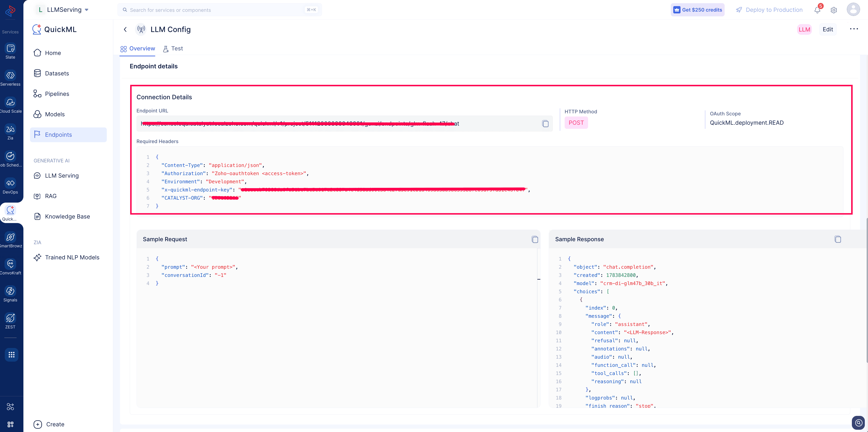Switch to the Test tab

[x=173, y=48]
